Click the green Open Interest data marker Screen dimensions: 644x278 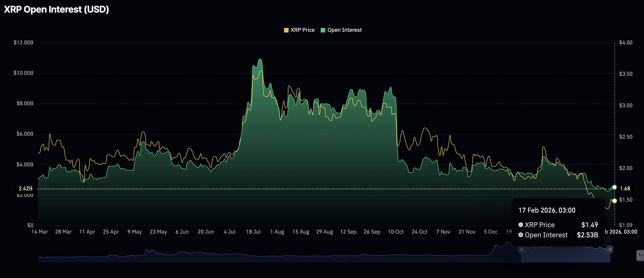click(614, 187)
